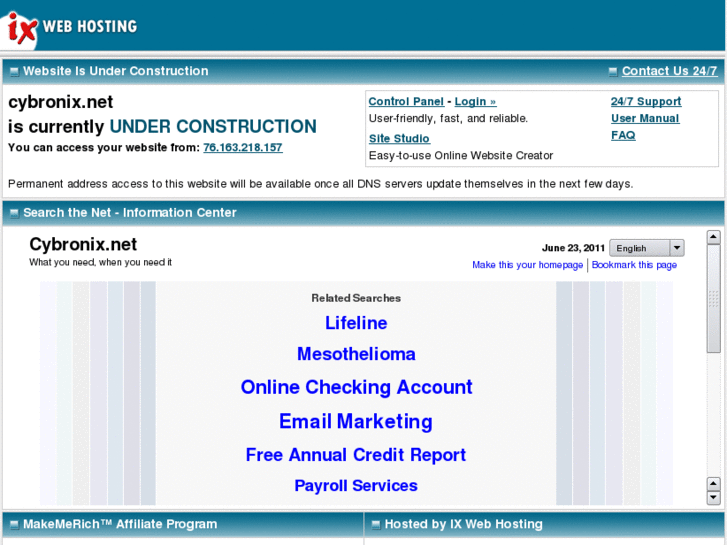Choose Free Annual Credit Report link

(356, 455)
